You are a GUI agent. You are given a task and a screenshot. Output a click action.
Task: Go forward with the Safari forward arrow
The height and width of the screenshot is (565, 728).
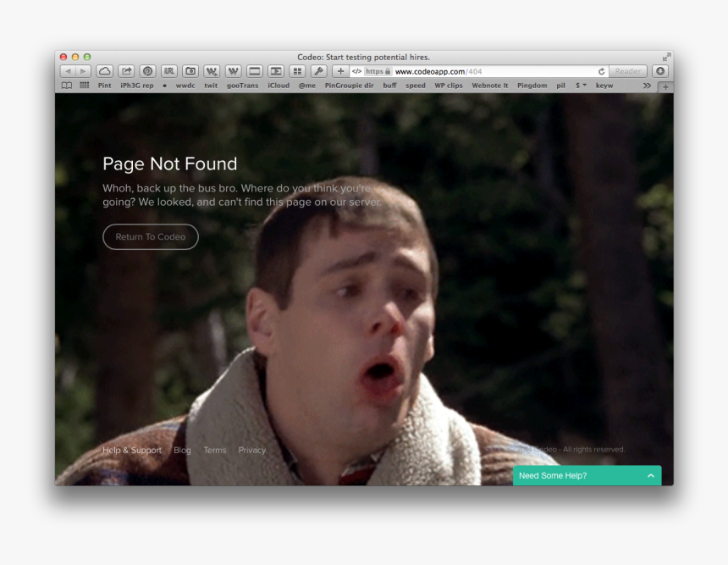pyautogui.click(x=83, y=71)
